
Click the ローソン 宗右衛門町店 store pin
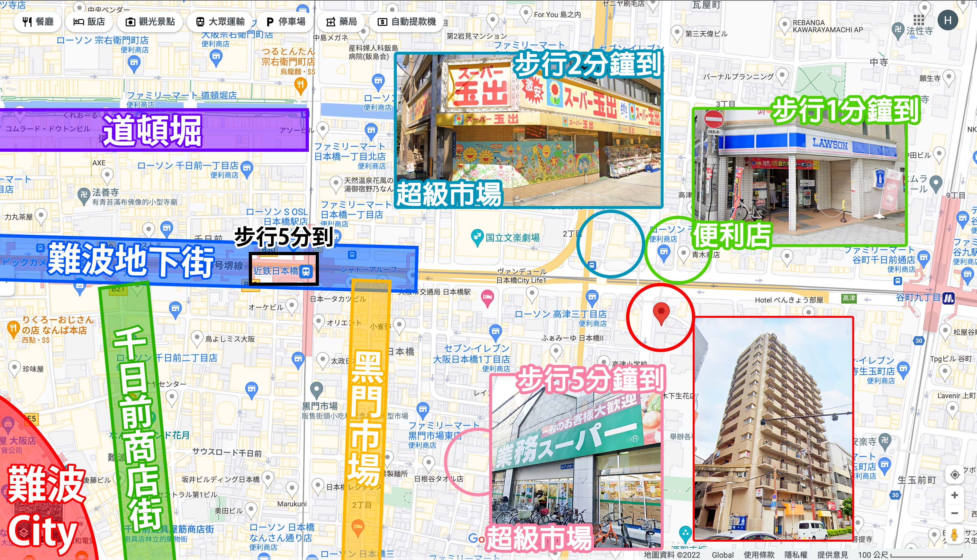(x=134, y=64)
